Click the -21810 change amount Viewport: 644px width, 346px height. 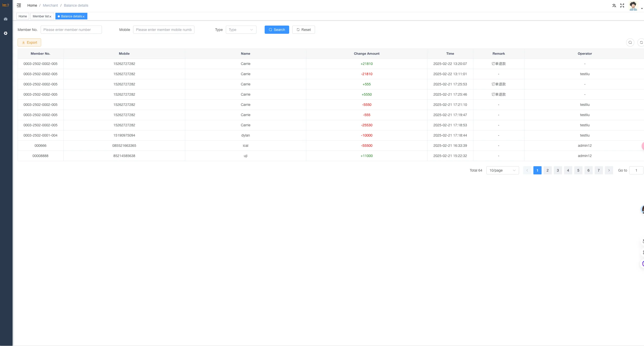click(x=367, y=74)
